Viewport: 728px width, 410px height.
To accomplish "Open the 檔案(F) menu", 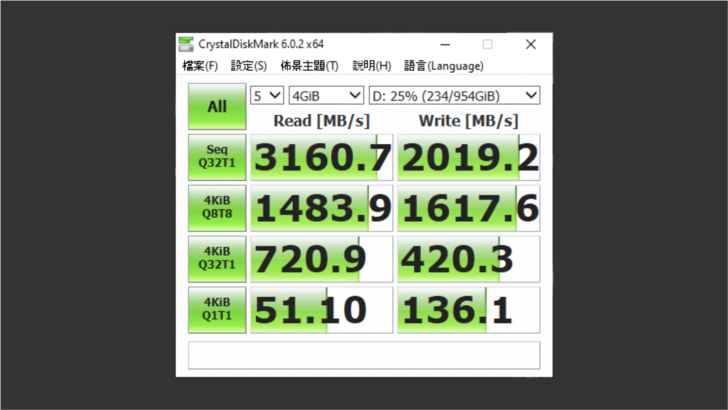I will [x=200, y=66].
